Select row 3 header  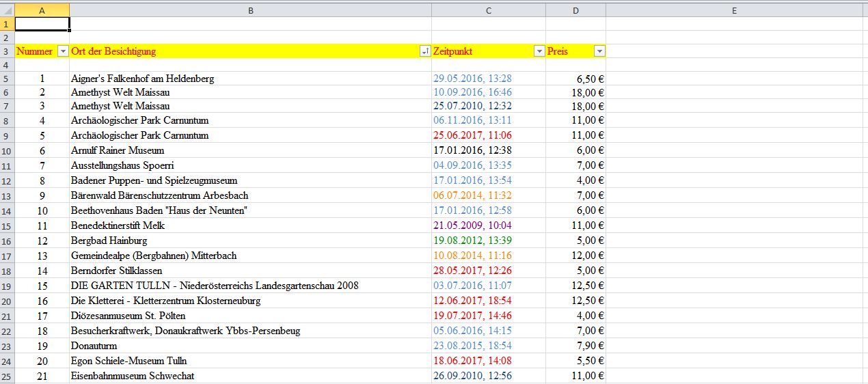(x=7, y=51)
